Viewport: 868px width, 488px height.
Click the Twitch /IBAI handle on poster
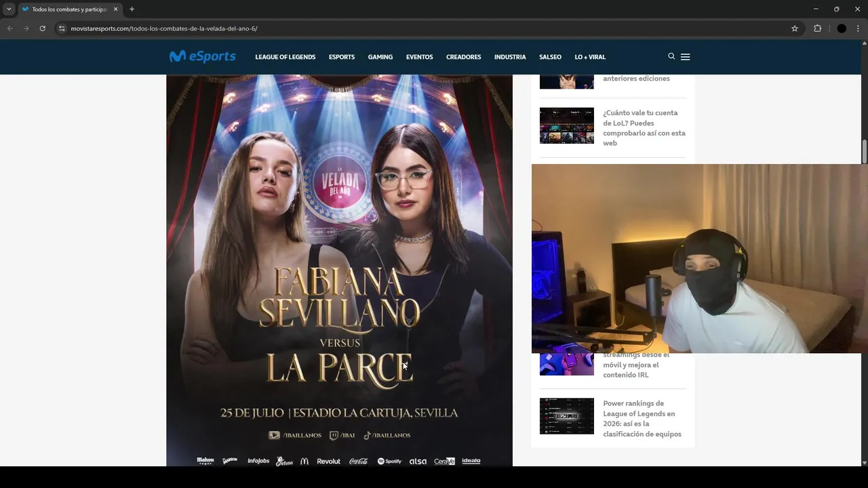(342, 435)
